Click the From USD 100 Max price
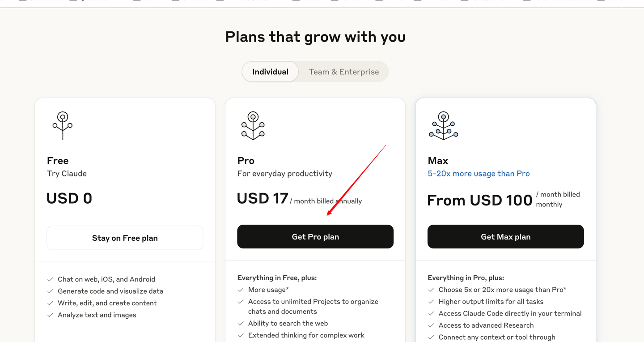 tap(479, 200)
